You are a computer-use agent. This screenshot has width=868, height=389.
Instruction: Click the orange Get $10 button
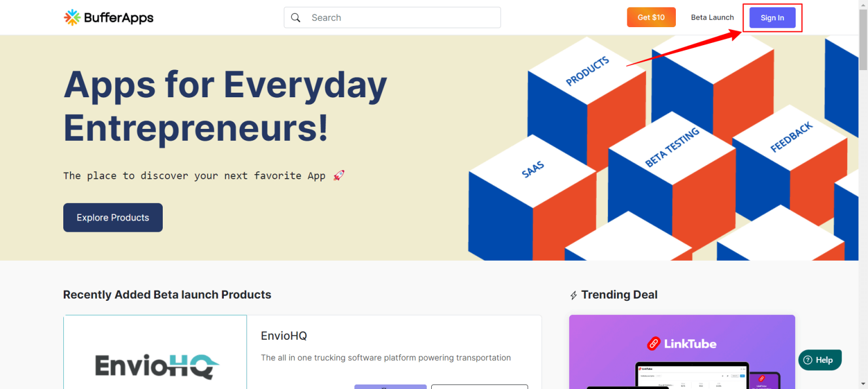point(651,17)
